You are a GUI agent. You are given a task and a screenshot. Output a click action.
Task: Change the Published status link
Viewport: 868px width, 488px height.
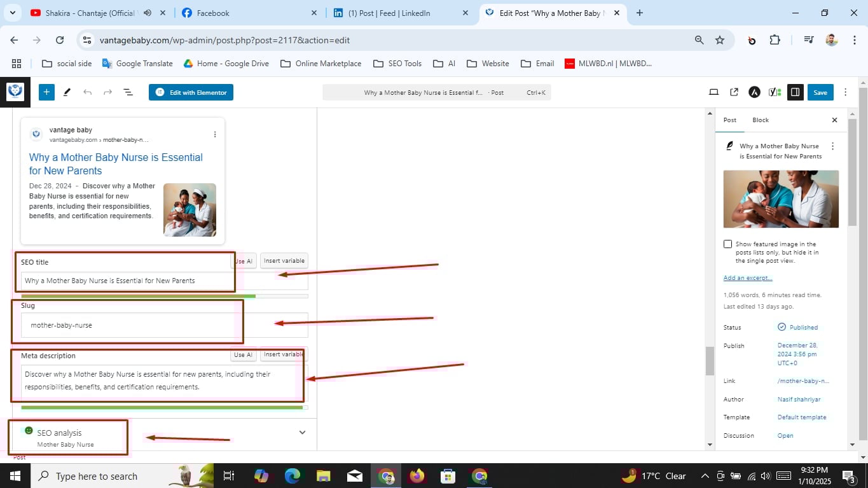798,327
